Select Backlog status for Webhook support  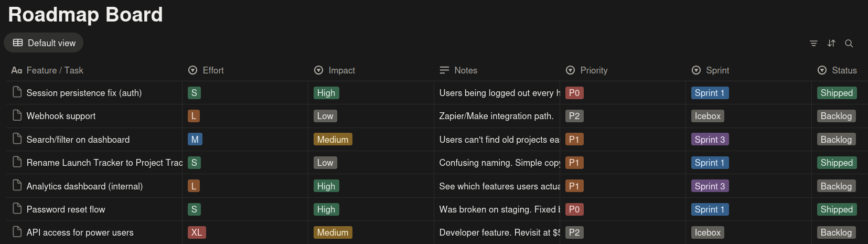(x=837, y=116)
